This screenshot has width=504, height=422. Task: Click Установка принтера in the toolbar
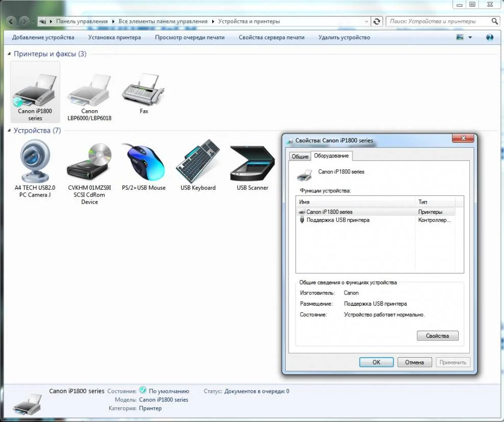114,37
